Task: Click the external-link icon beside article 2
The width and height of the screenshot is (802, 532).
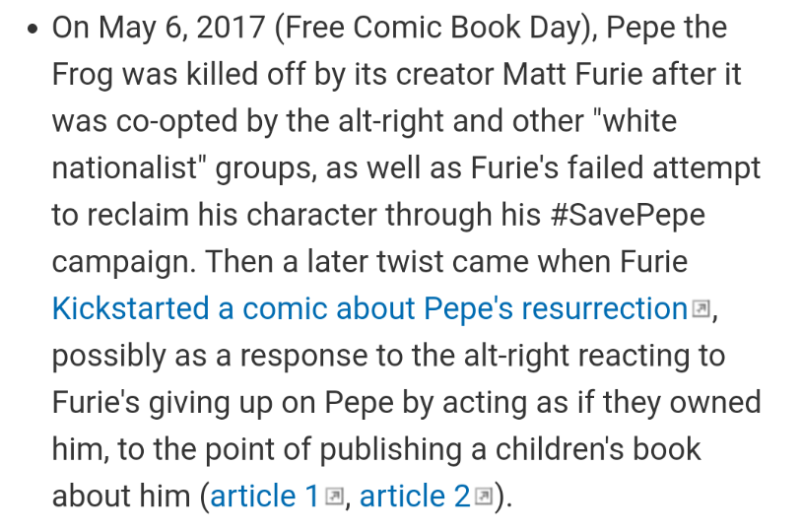Action: (x=484, y=496)
